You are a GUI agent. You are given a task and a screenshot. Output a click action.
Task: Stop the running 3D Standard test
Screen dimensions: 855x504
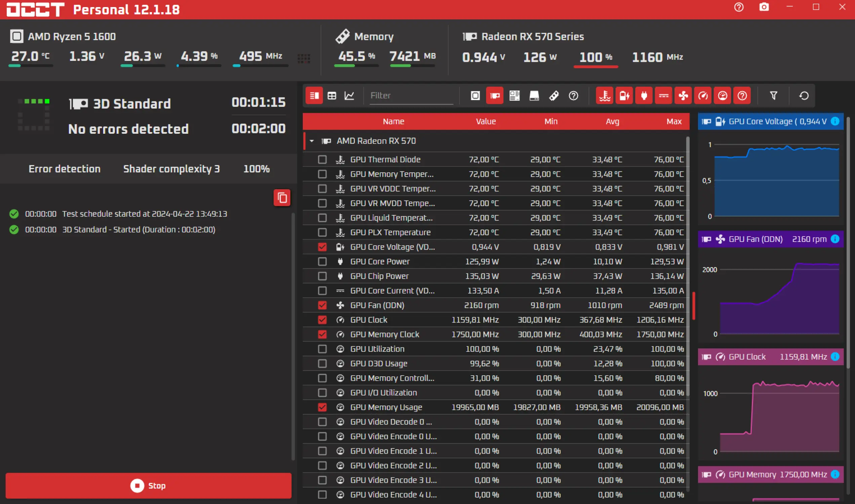pyautogui.click(x=149, y=485)
